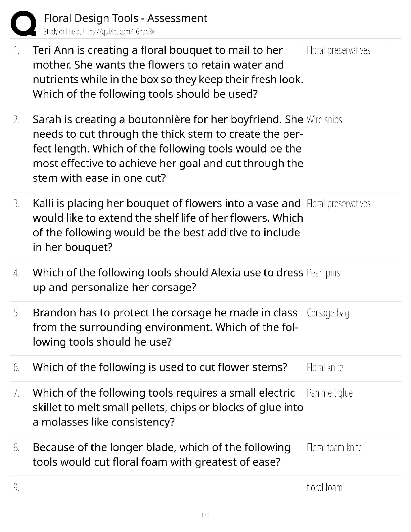Open the quizlet.com study link
The width and height of the screenshot is (411, 532).
[x=99, y=32]
